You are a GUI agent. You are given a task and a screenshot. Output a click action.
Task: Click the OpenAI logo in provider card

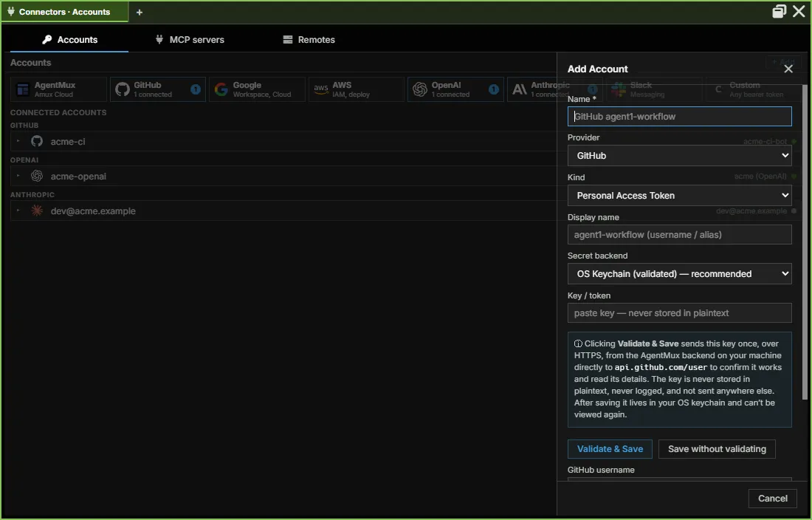(420, 89)
